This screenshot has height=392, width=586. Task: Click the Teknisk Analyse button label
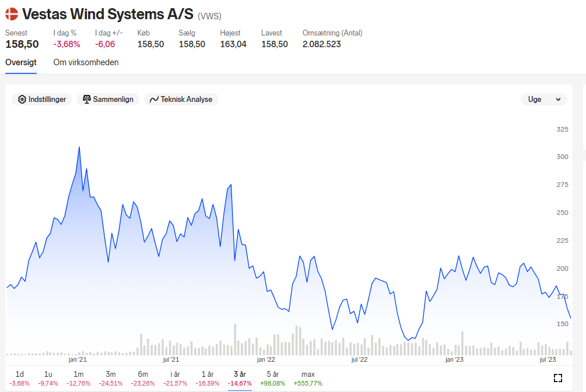coord(187,99)
